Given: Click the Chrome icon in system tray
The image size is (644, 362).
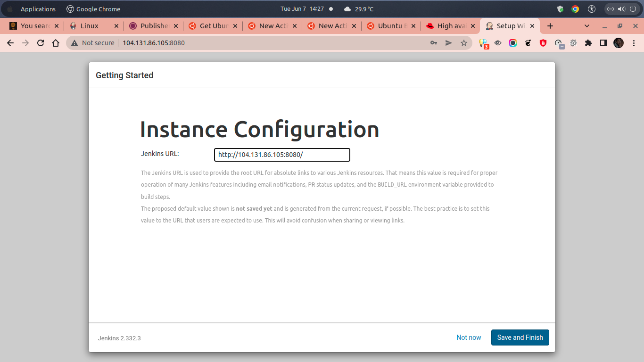Looking at the screenshot, I should pyautogui.click(x=575, y=9).
